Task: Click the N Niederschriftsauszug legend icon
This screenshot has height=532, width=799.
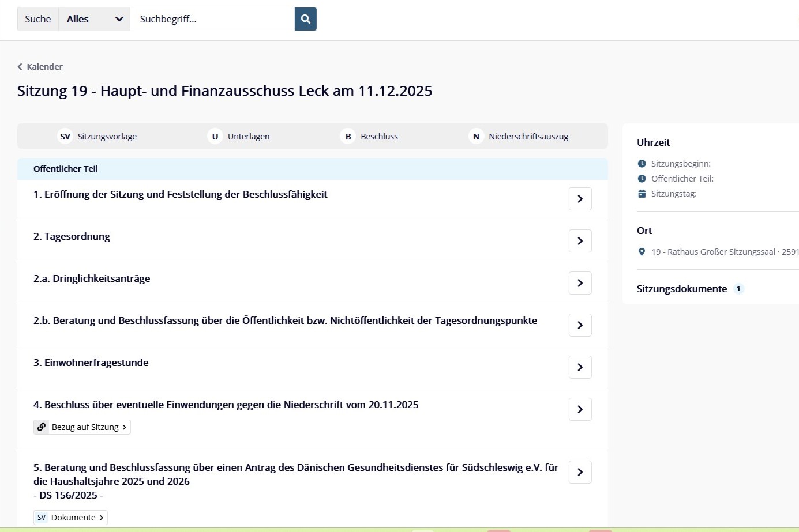Action: click(x=476, y=137)
